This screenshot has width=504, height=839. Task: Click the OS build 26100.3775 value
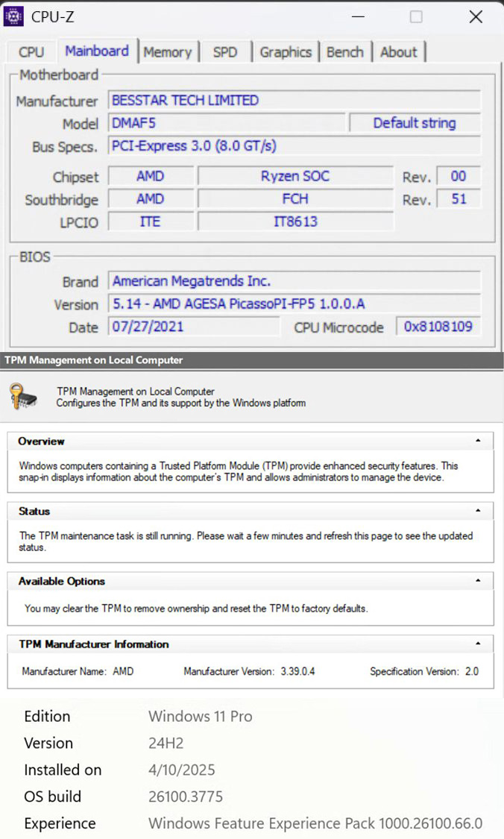186,796
